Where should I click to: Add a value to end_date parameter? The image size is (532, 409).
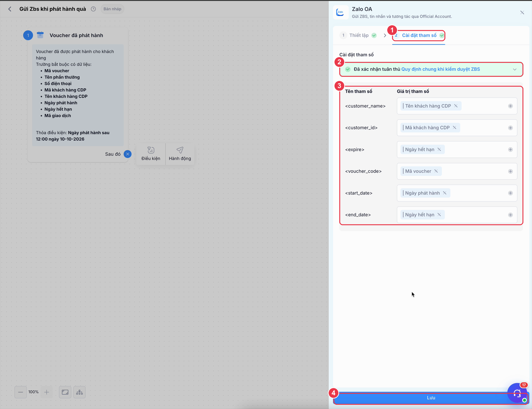point(510,215)
